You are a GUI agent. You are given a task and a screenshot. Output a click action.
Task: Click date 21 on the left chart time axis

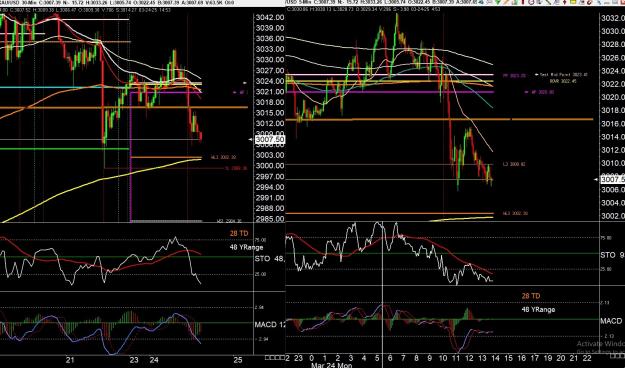[71, 360]
